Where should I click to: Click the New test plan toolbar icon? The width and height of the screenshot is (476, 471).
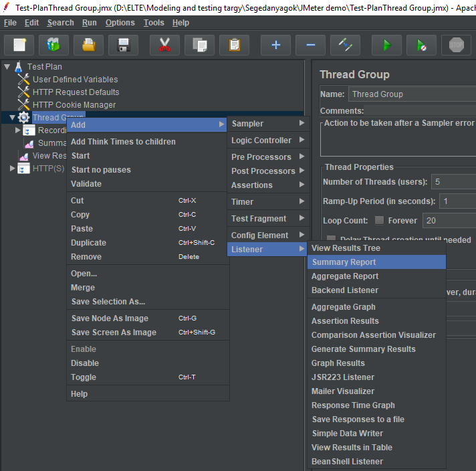19,45
